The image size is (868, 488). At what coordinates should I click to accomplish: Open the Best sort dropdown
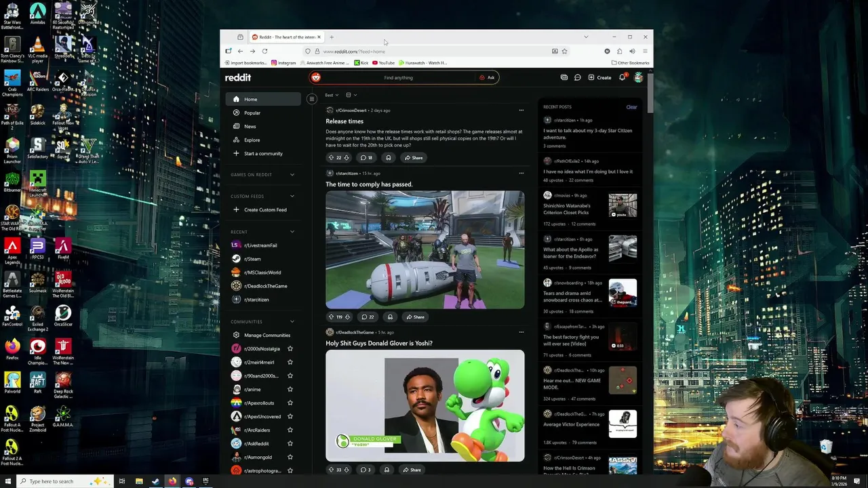point(331,95)
